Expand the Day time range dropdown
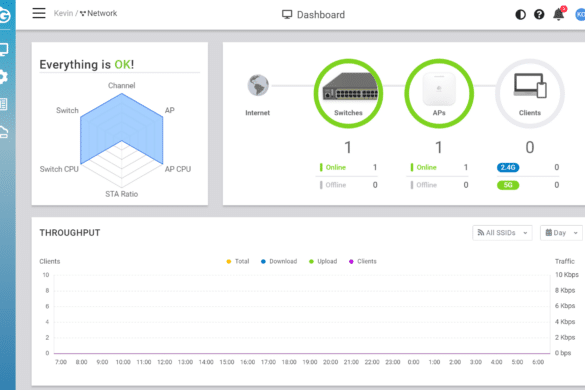 [561, 233]
